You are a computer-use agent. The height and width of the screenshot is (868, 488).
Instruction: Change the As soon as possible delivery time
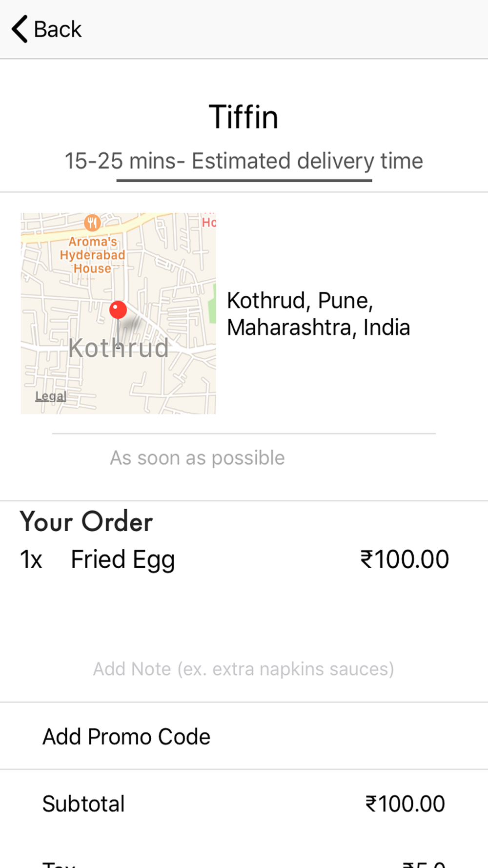click(x=197, y=458)
